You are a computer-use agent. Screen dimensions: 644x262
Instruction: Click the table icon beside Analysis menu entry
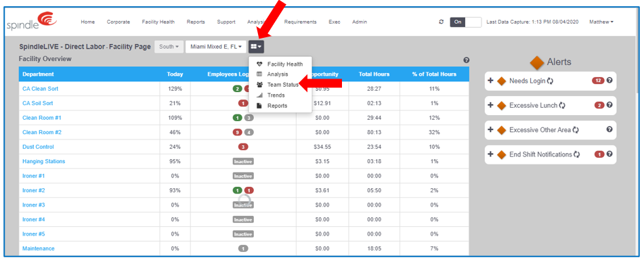259,74
